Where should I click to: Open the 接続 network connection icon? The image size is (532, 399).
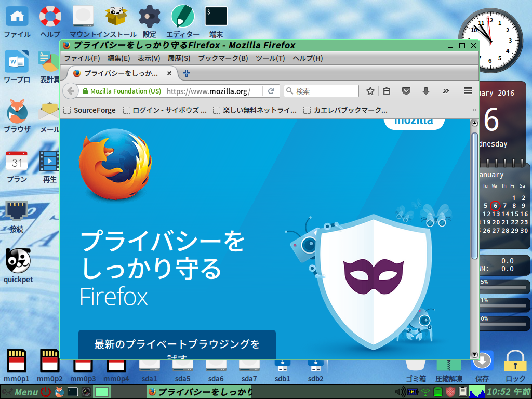[17, 211]
